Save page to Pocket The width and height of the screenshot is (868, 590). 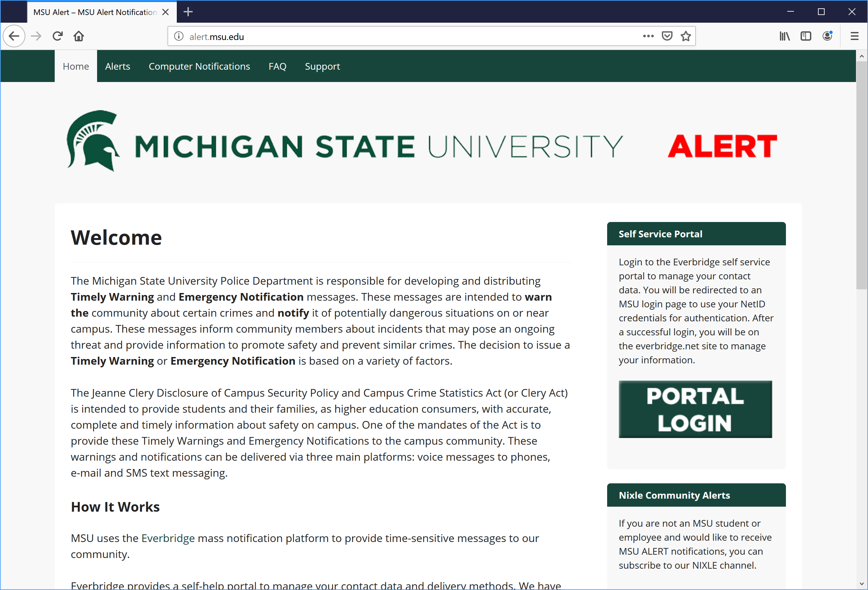[667, 36]
